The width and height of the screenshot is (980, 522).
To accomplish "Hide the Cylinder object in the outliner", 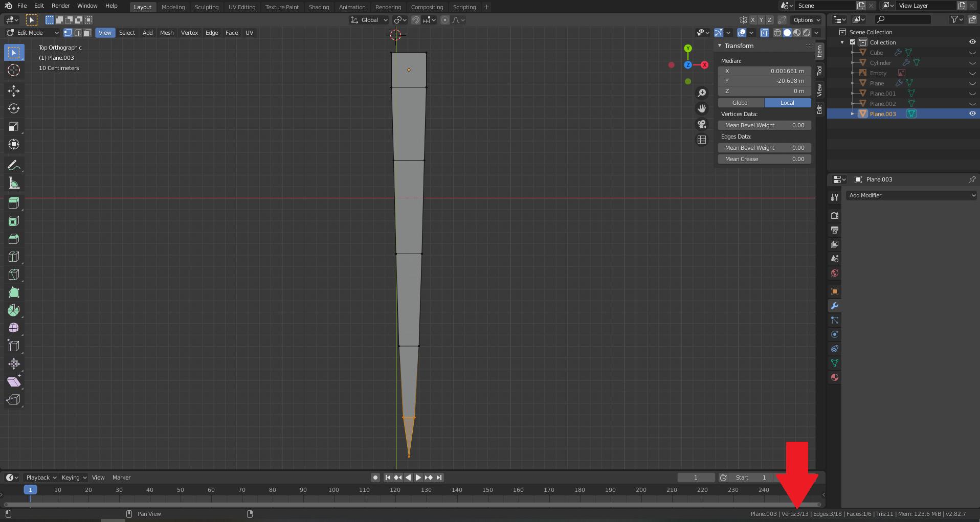I will pos(972,62).
